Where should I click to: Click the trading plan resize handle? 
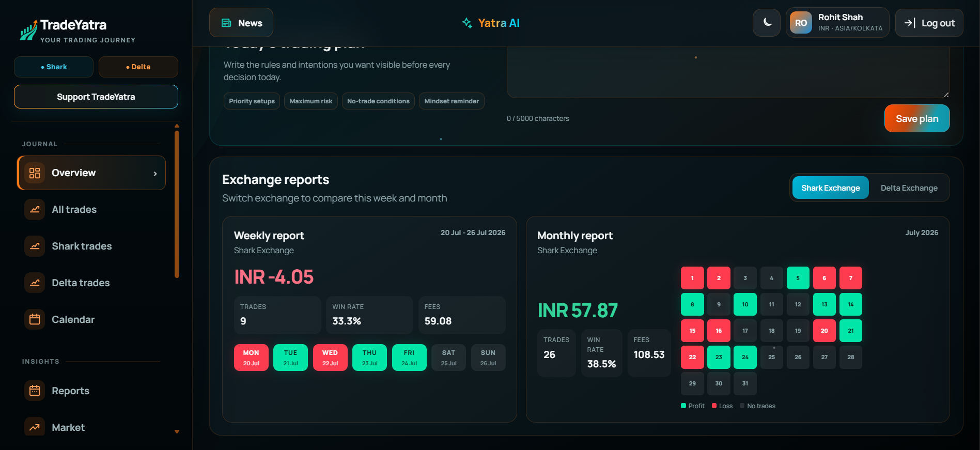coord(946,95)
